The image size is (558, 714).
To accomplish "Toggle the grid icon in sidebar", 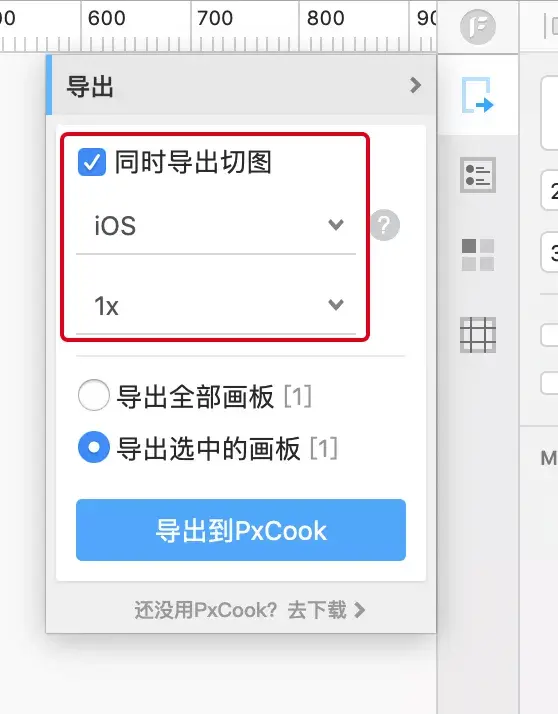I will point(478,335).
